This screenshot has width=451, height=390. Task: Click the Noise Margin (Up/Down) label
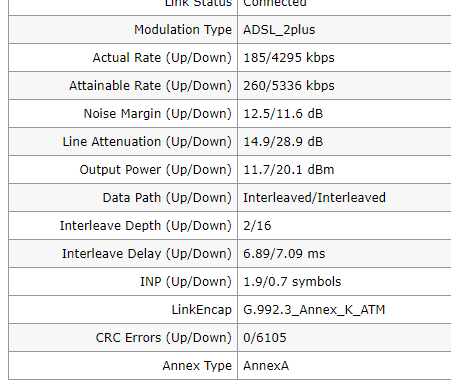[158, 114]
